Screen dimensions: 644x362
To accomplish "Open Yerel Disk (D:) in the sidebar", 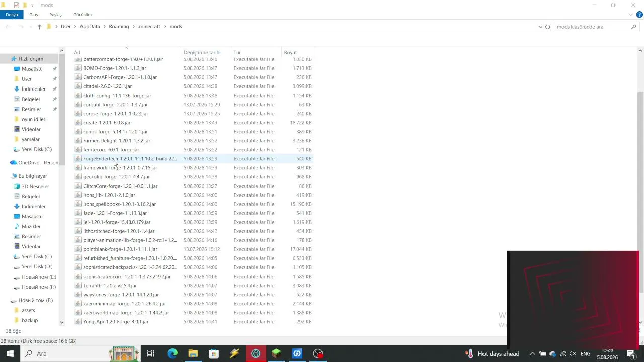I will [x=37, y=267].
